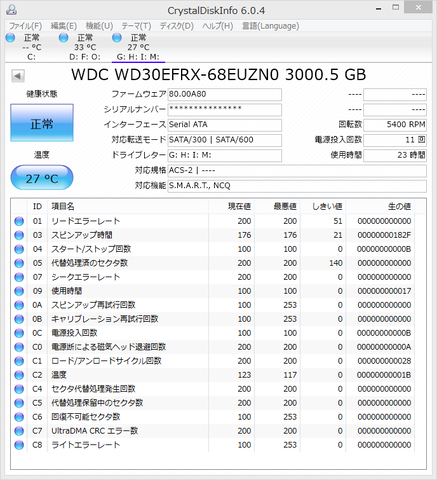The height and width of the screenshot is (480, 437).
Task: Click the 5400 RPM rotation value
Action: (x=395, y=125)
